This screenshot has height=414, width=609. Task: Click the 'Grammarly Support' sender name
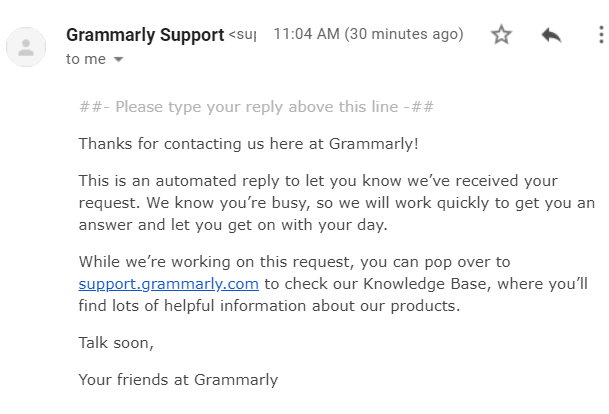coord(145,35)
